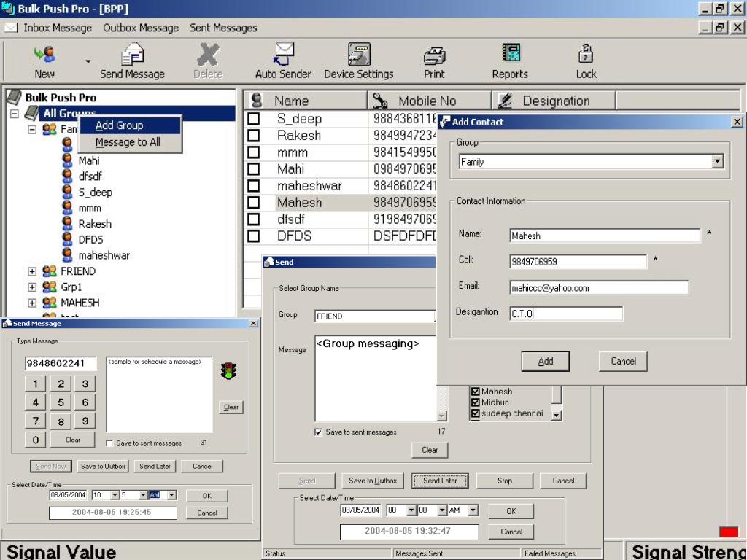The height and width of the screenshot is (560, 747).
Task: Uncheck sudeep chennai in the recipient list
Action: [x=476, y=413]
